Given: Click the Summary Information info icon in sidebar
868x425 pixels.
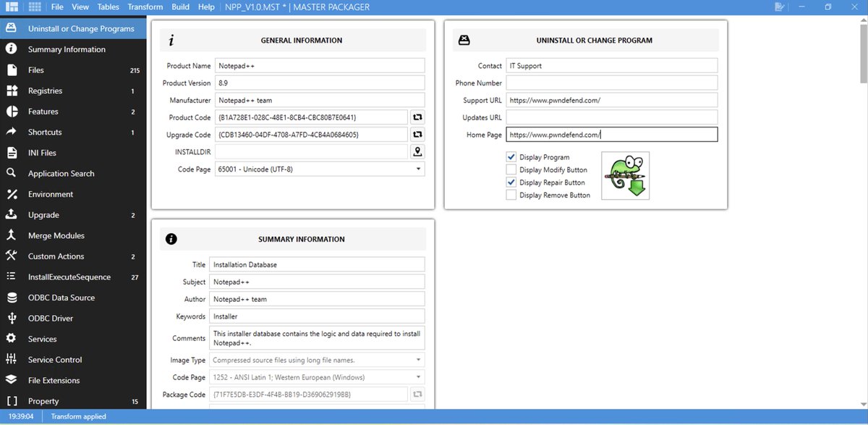Looking at the screenshot, I should pyautogui.click(x=12, y=49).
